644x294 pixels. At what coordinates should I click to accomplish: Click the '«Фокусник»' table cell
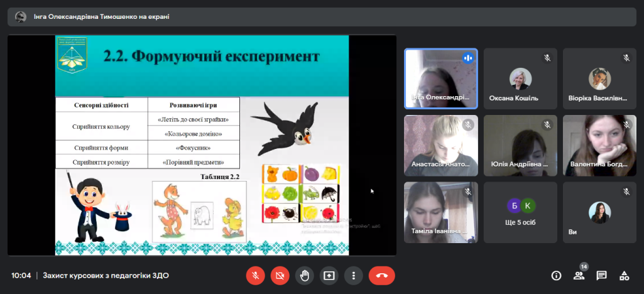pyautogui.click(x=193, y=148)
